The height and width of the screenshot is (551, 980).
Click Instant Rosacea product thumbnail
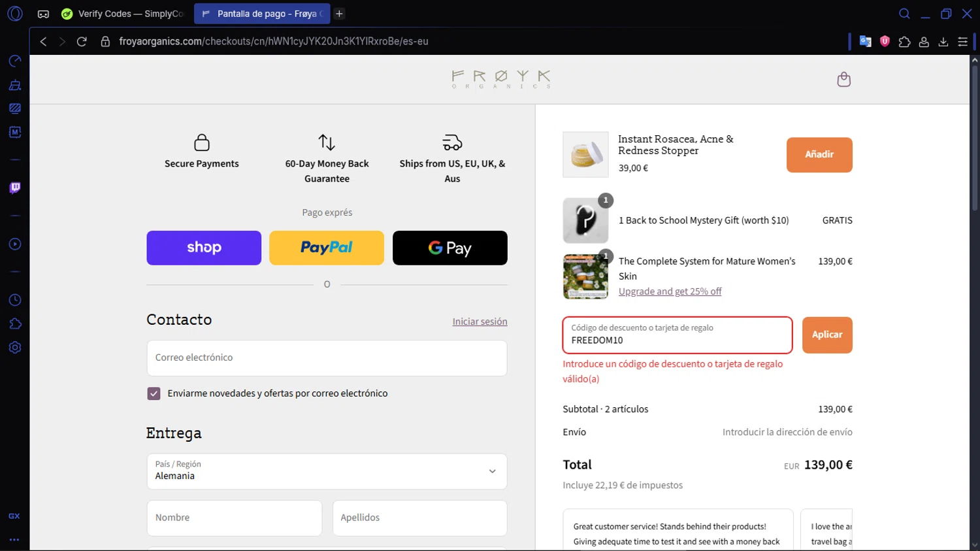585,155
